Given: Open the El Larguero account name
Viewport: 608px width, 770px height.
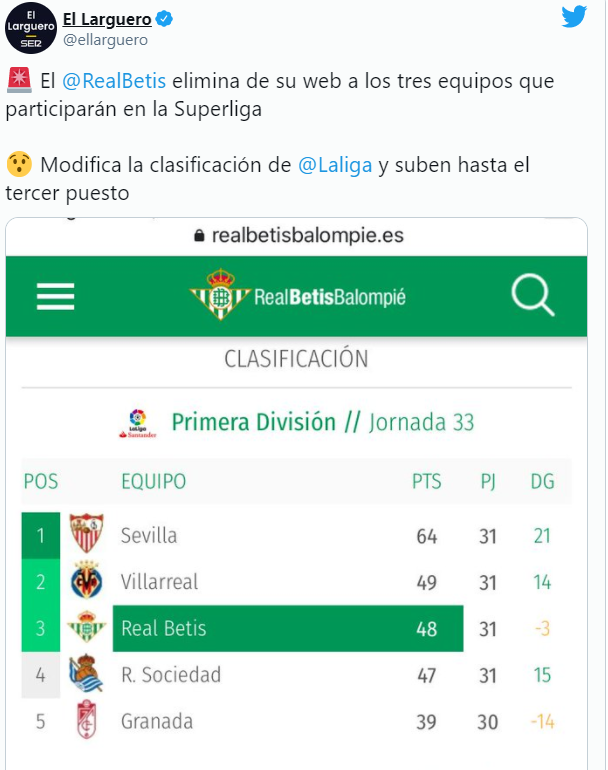Looking at the screenshot, I should 107,19.
